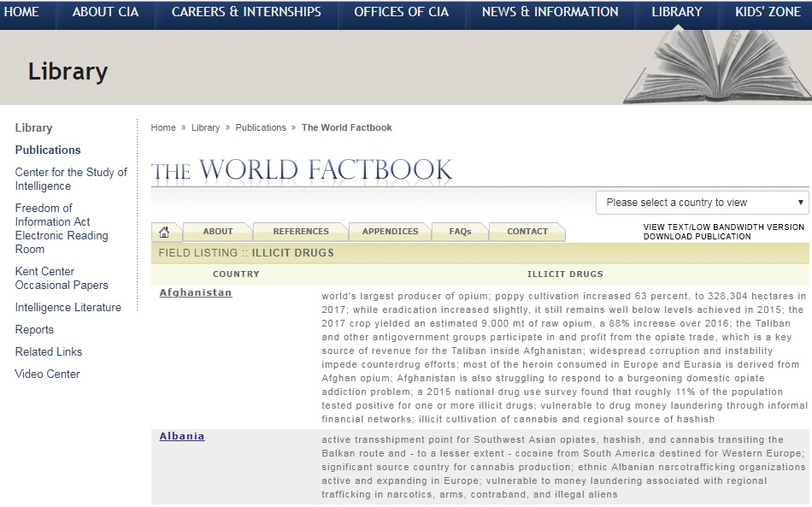Click View Text/Low Bandwidth Version link
Viewport: 812px width, 507px height.
pyautogui.click(x=723, y=227)
